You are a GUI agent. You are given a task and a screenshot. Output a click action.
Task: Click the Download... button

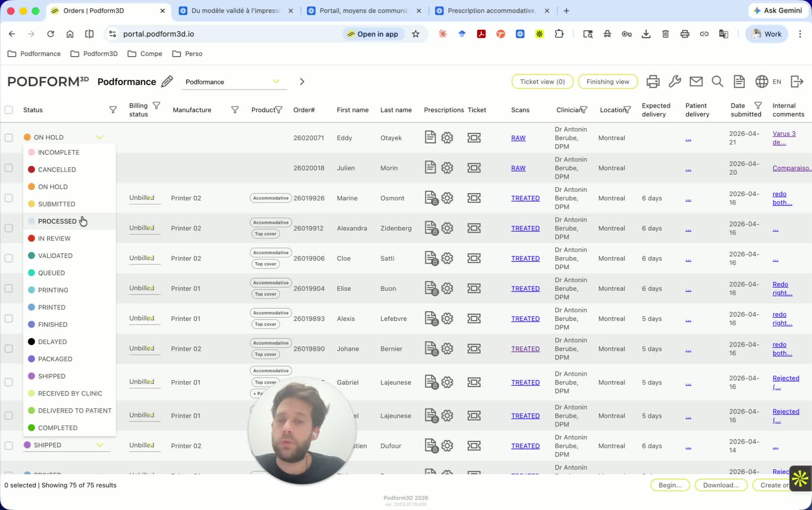click(721, 485)
